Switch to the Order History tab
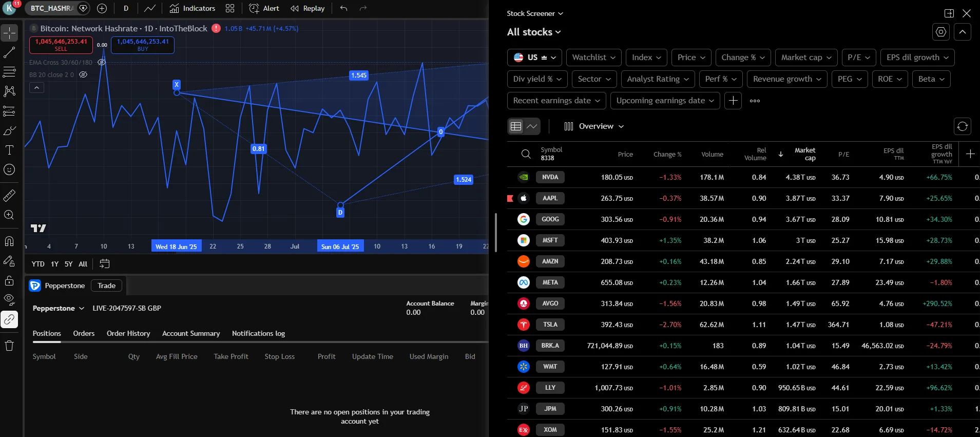 pos(128,333)
